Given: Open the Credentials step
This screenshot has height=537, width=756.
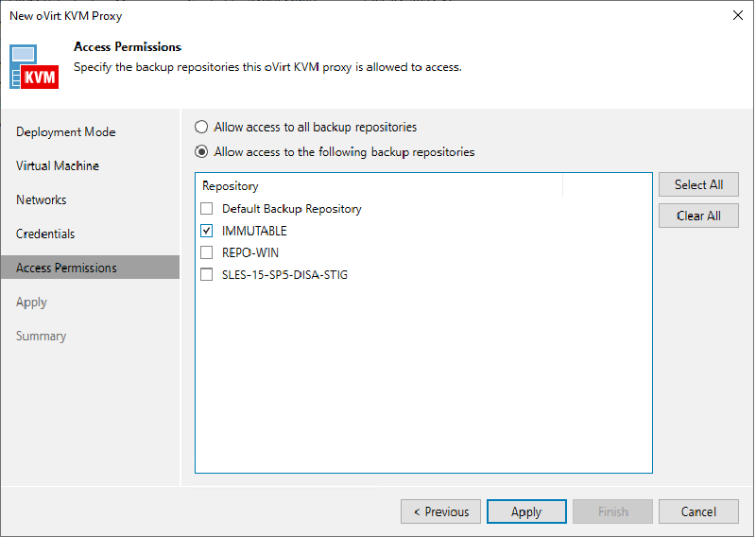Looking at the screenshot, I should click(x=45, y=234).
